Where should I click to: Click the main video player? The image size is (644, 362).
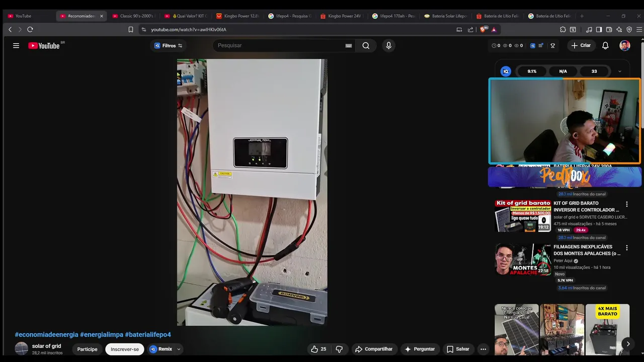252,192
